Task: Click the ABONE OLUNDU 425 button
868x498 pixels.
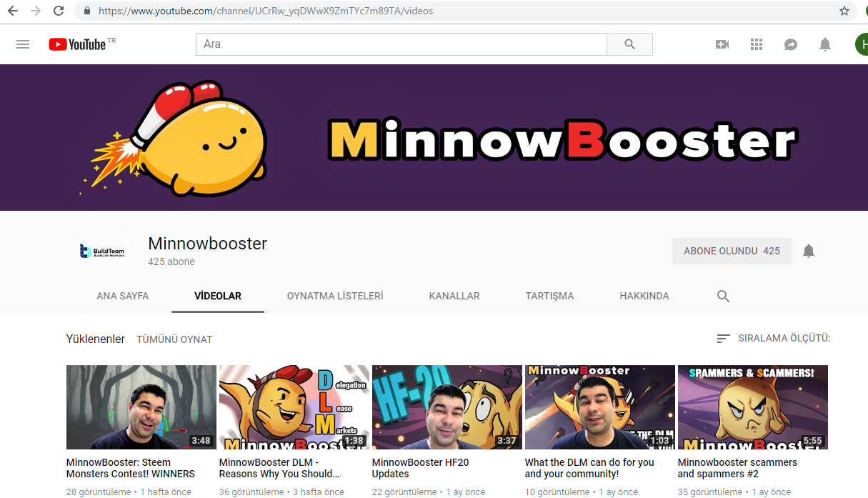Action: coord(732,251)
